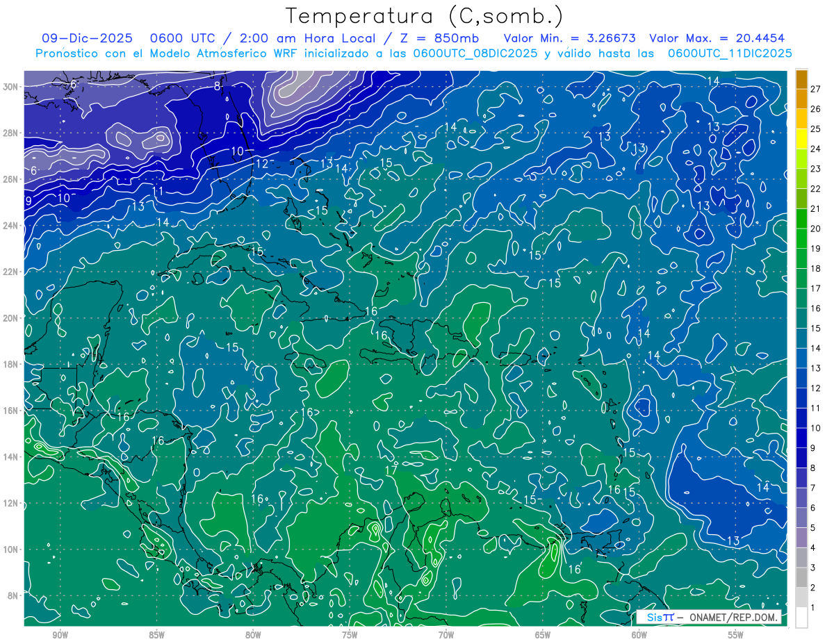Click the '30N' latitude axis label

tap(12, 87)
